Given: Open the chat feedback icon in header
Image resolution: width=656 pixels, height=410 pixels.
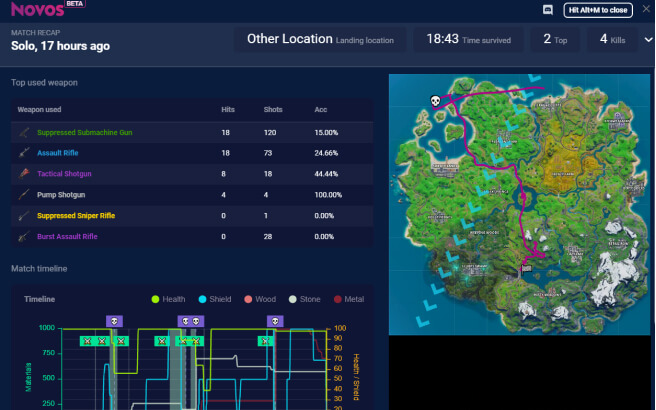Looking at the screenshot, I should click(x=548, y=10).
